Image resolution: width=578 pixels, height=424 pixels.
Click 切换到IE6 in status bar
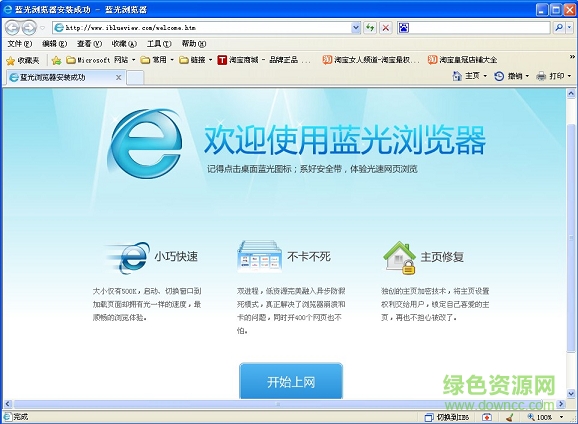click(447, 417)
